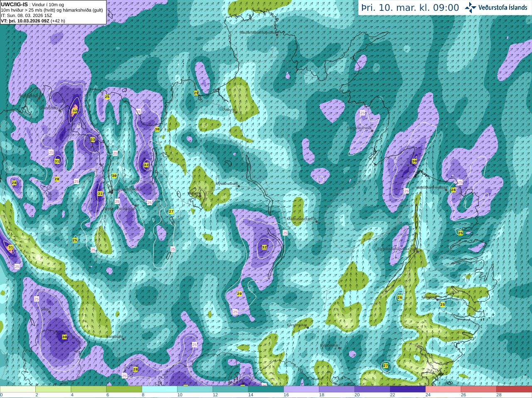Click the yellow 26 gust marker
532x398 pixels.
pos(400,297)
